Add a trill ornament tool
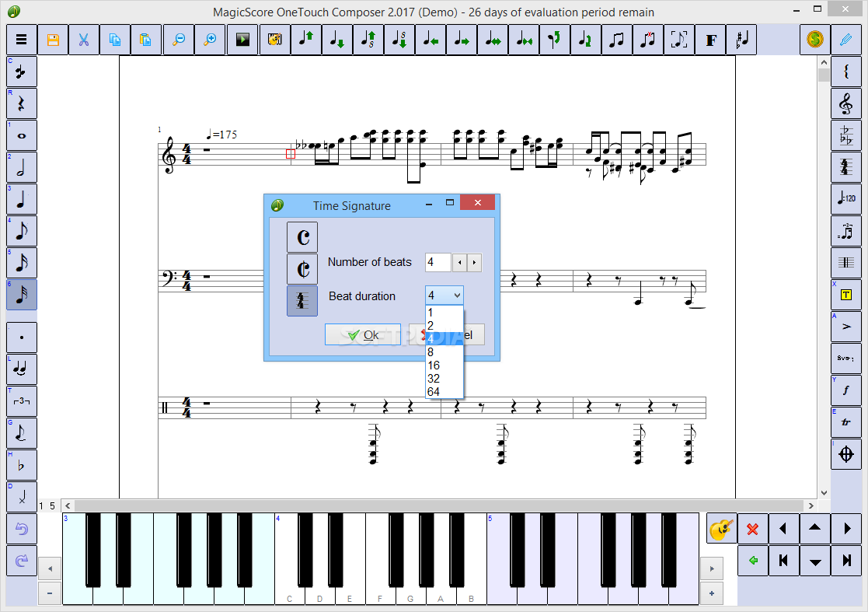The image size is (868, 612). pos(846,422)
